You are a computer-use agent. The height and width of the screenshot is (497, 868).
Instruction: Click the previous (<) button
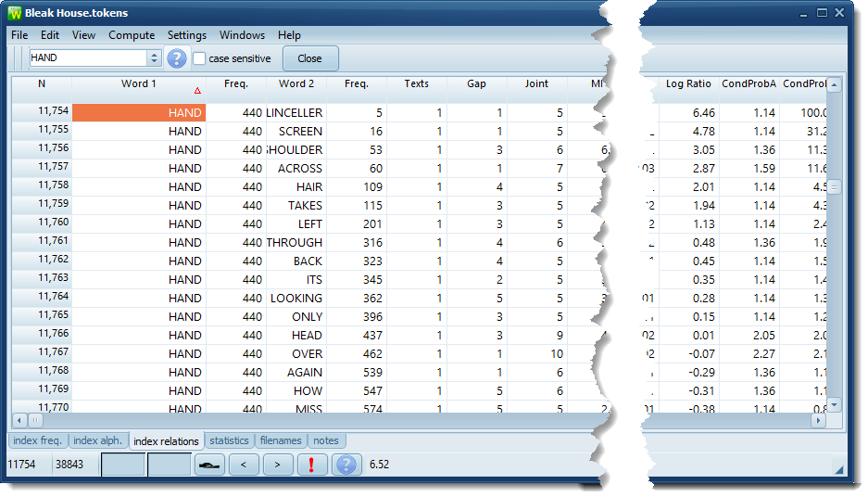[244, 465]
